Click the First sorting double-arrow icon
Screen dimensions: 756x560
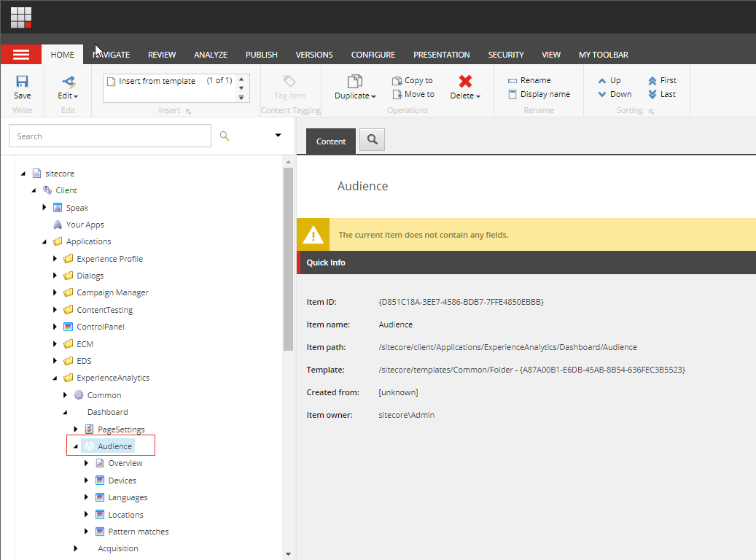(652, 80)
